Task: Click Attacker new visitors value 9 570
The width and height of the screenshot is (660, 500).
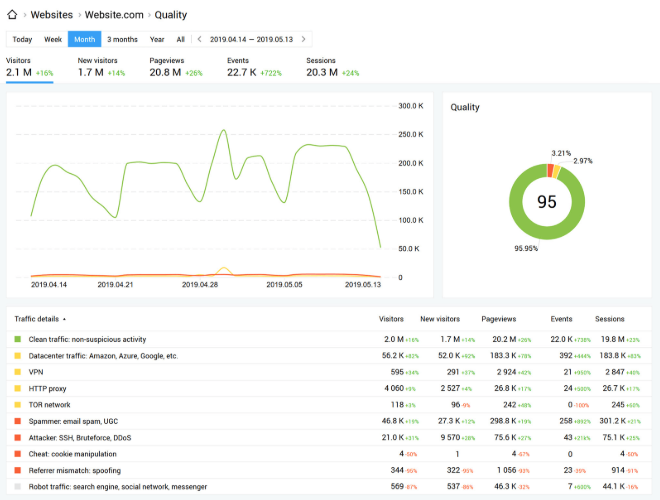Action: 450,438
